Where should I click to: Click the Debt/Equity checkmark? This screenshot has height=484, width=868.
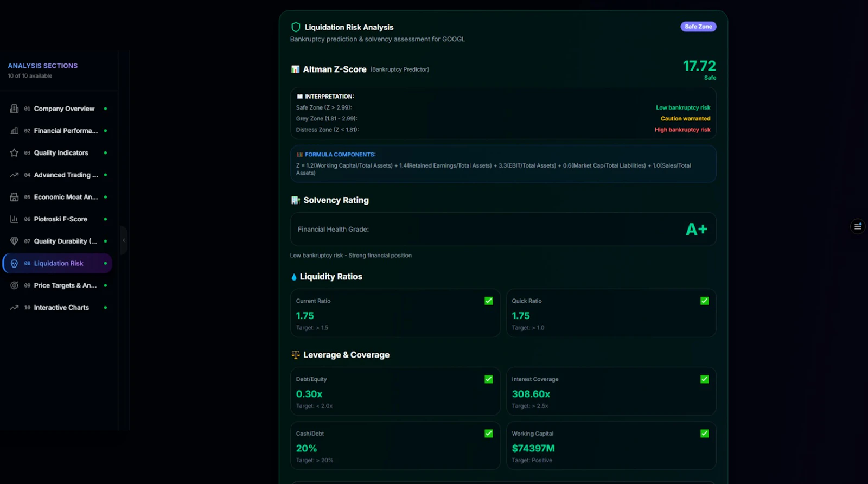[489, 379]
